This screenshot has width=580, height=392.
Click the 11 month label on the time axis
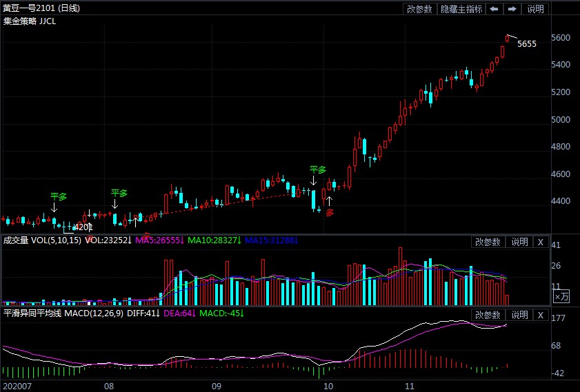(410, 386)
